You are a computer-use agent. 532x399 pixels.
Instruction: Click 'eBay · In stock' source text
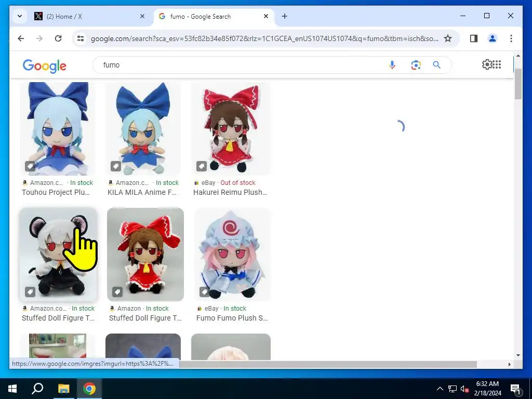click(x=225, y=309)
